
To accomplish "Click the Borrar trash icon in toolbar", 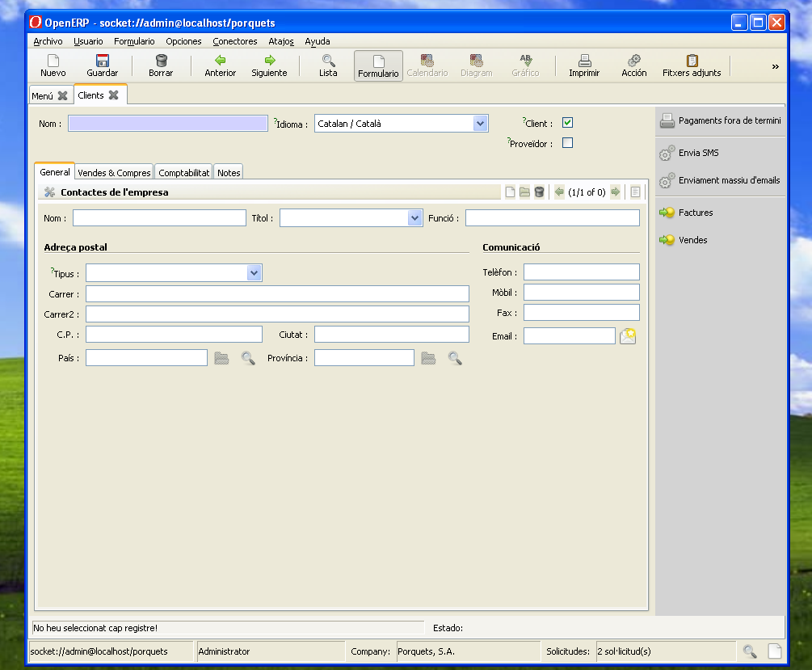I will click(x=161, y=65).
